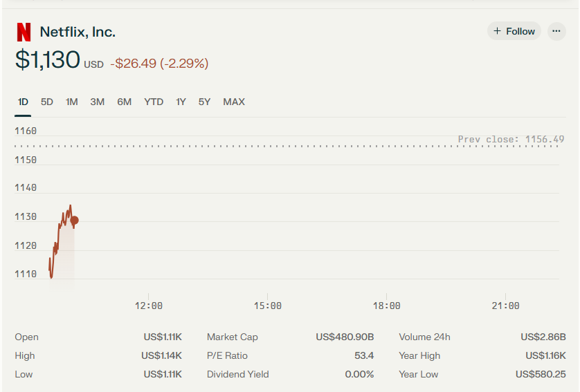Screen dimensions: 580x392
Task: Click the Netflix, Inc. company name
Action: pyautogui.click(x=78, y=32)
